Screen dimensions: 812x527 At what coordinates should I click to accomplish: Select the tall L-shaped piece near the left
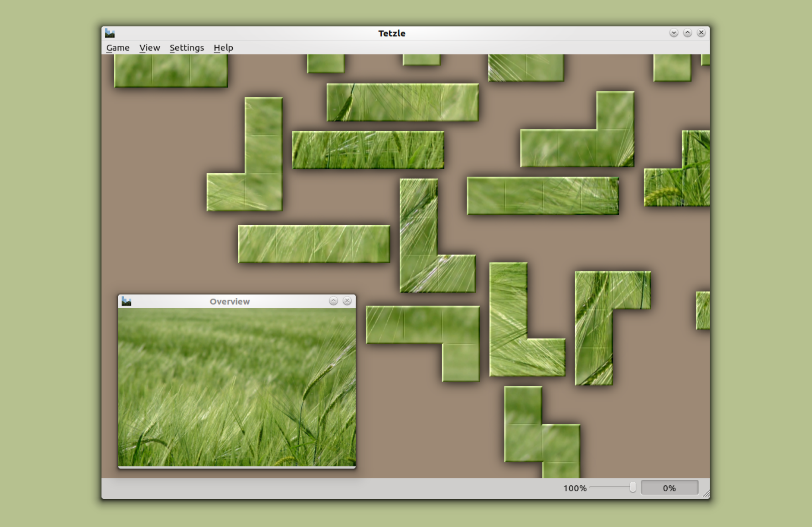[x=263, y=154]
